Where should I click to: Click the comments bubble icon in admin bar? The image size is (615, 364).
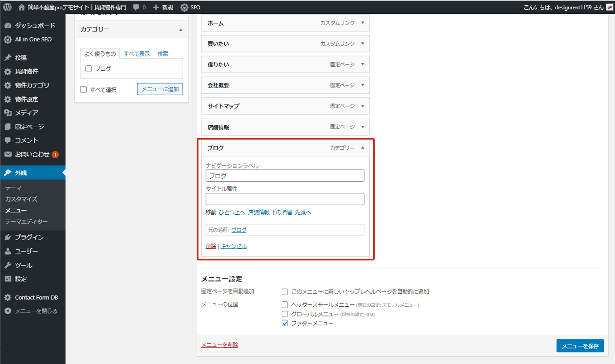pyautogui.click(x=137, y=7)
